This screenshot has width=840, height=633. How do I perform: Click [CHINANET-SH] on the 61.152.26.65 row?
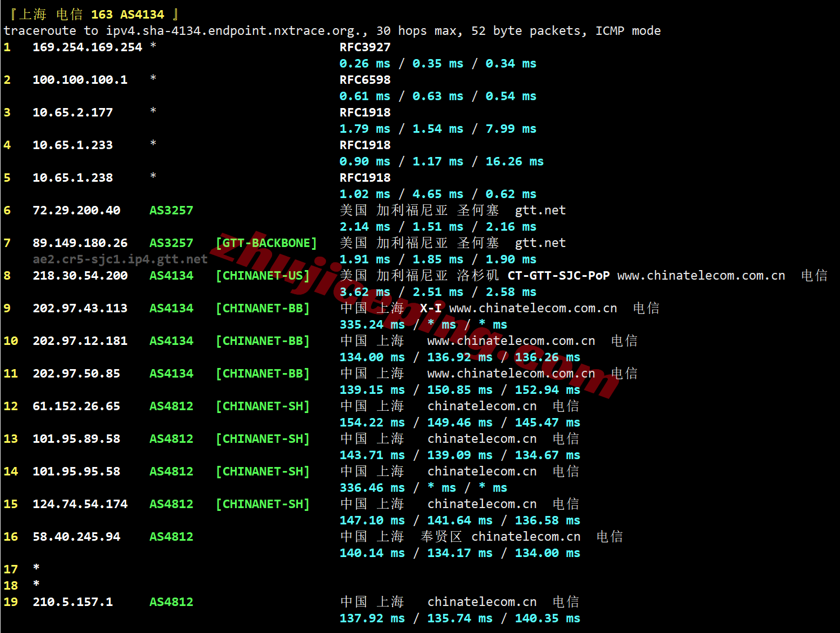click(x=263, y=406)
